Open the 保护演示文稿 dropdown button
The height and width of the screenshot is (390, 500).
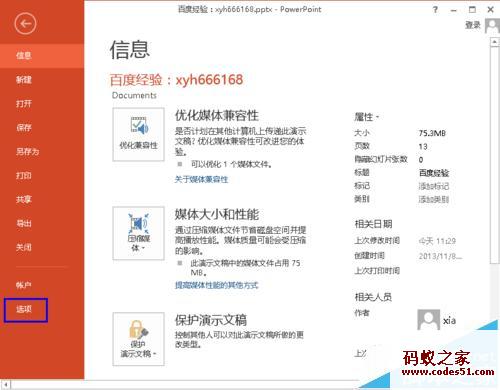138,339
